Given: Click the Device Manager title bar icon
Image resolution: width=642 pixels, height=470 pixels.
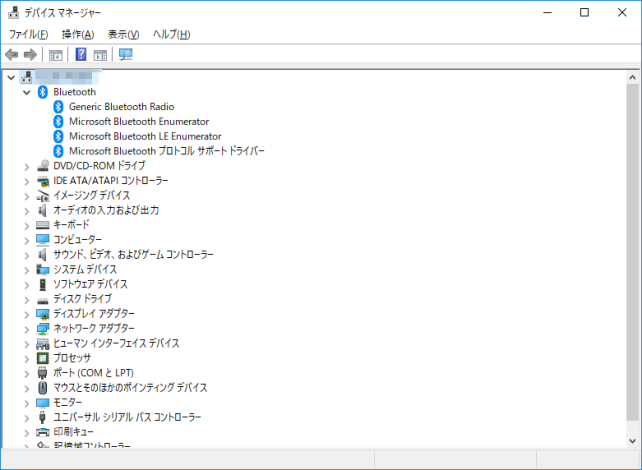Looking at the screenshot, I should [14, 13].
